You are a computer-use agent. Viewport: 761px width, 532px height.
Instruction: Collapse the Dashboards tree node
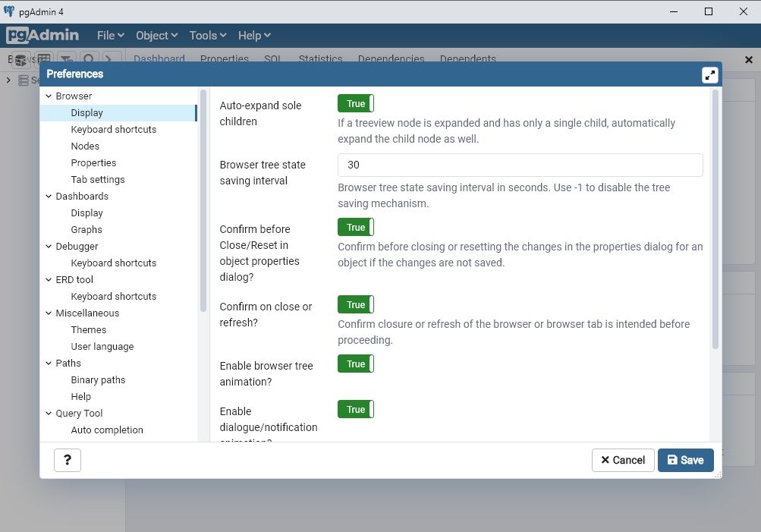[49, 197]
